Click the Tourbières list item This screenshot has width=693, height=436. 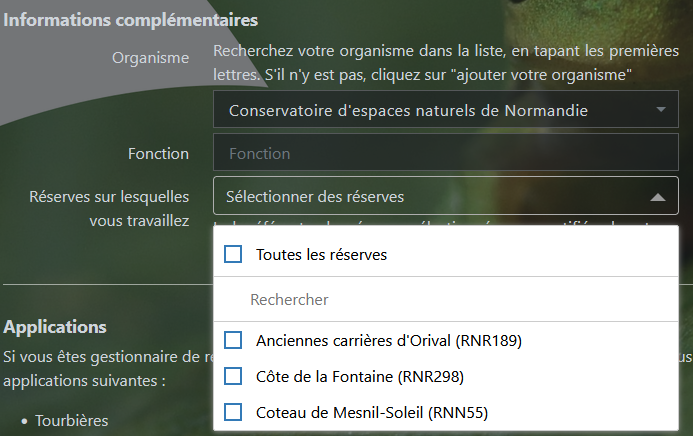point(71,420)
